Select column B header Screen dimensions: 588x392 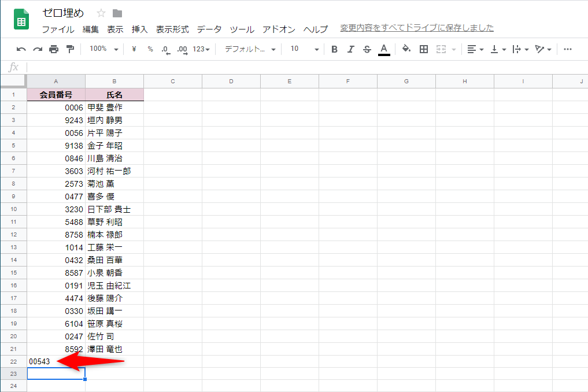[114, 81]
